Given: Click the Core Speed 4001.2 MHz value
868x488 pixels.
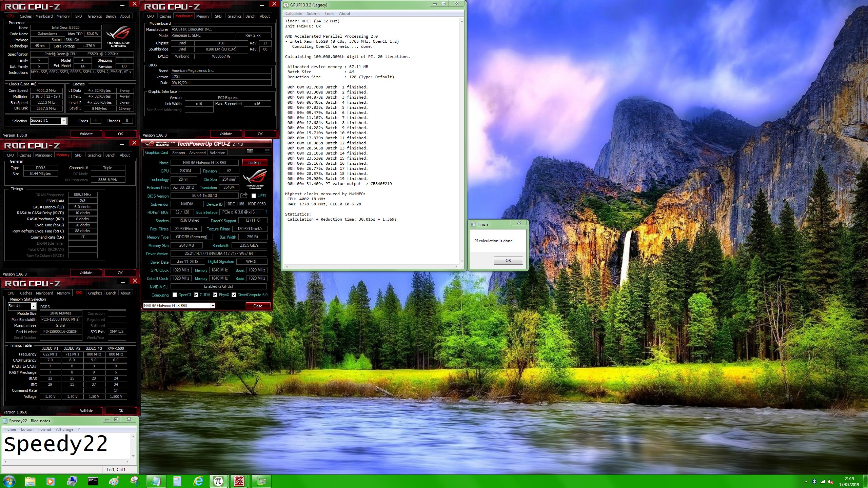Looking at the screenshot, I should point(46,90).
